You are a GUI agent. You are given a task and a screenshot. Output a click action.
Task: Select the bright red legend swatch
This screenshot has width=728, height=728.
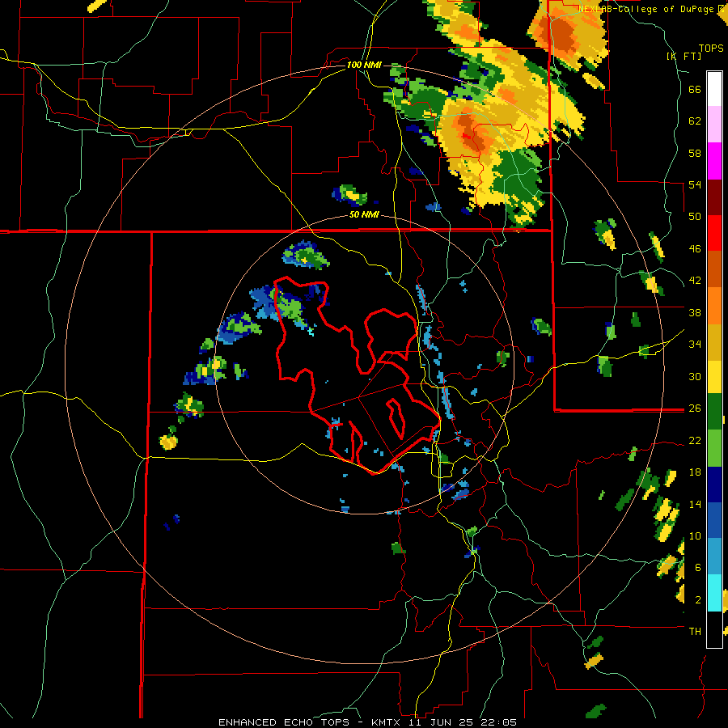(714, 233)
